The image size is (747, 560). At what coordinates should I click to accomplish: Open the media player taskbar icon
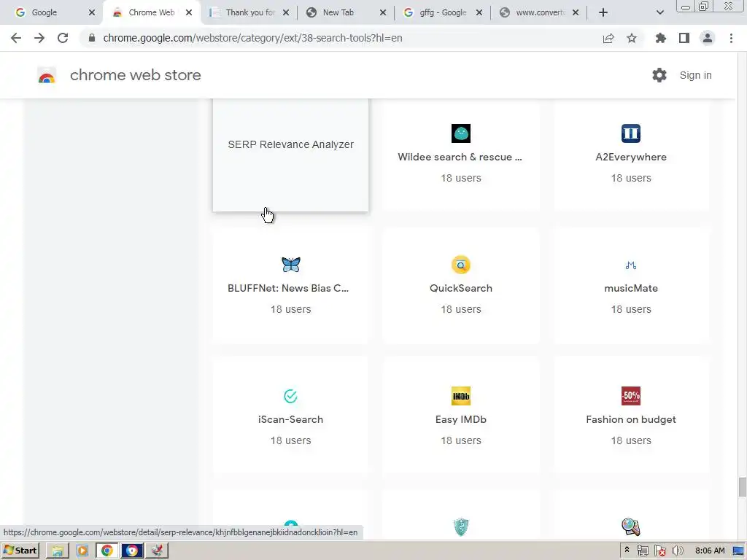[82, 551]
